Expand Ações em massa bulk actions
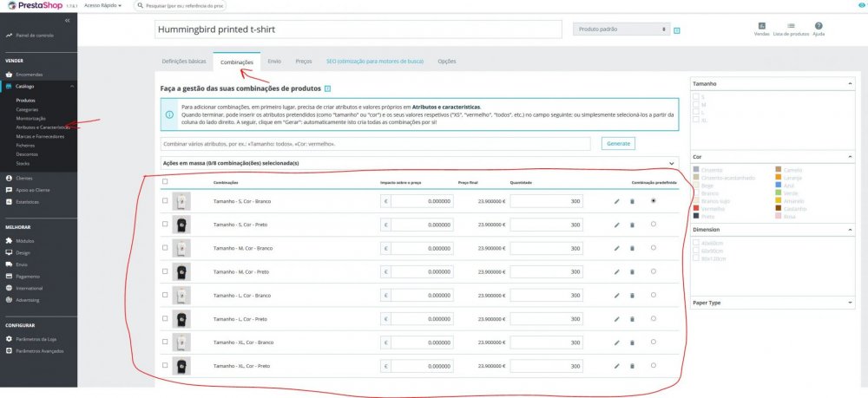868x398 pixels. 672,164
